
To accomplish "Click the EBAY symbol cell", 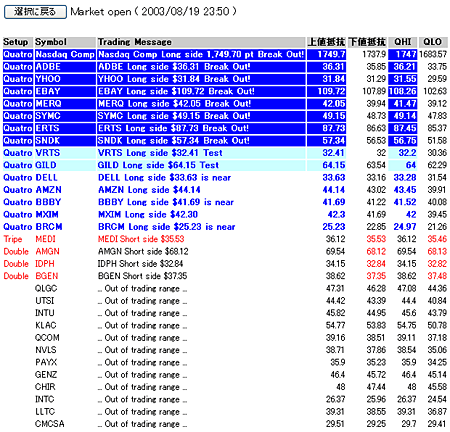I will click(65, 91).
